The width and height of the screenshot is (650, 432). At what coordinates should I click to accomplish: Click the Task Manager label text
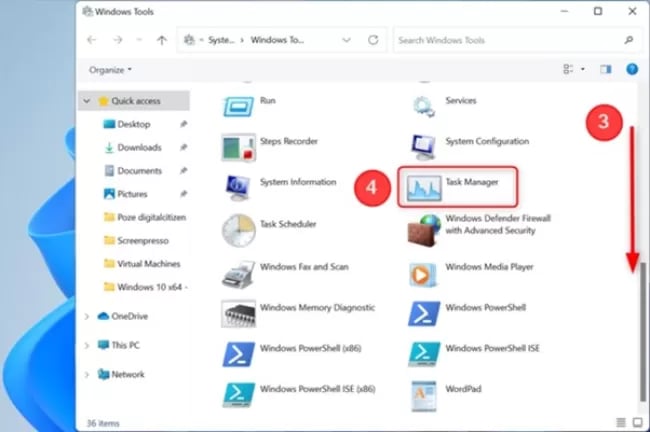(472, 182)
